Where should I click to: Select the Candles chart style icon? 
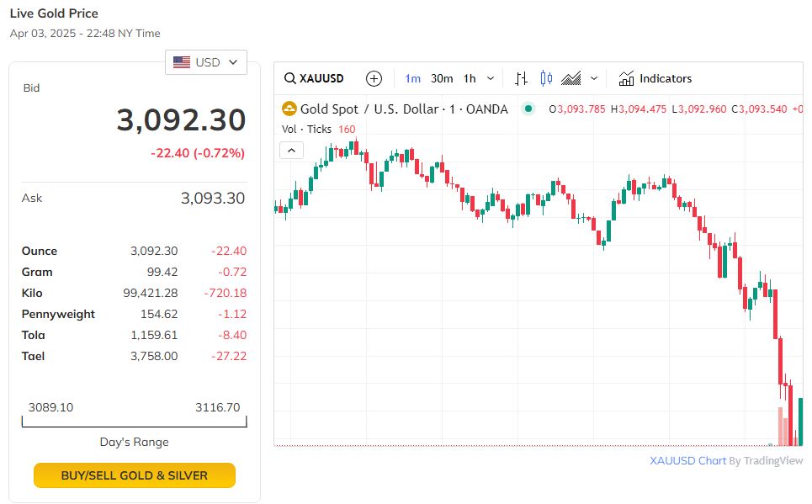(x=546, y=78)
